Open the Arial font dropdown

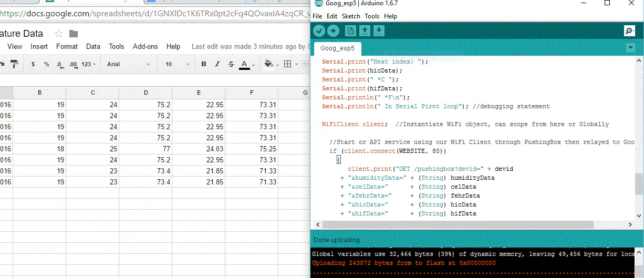128,64
